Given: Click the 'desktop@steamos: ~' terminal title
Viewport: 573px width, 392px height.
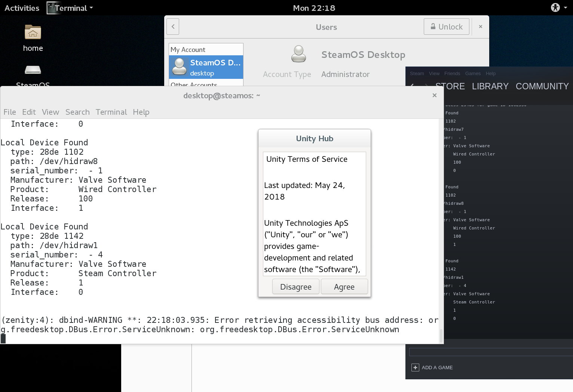Looking at the screenshot, I should 221,96.
